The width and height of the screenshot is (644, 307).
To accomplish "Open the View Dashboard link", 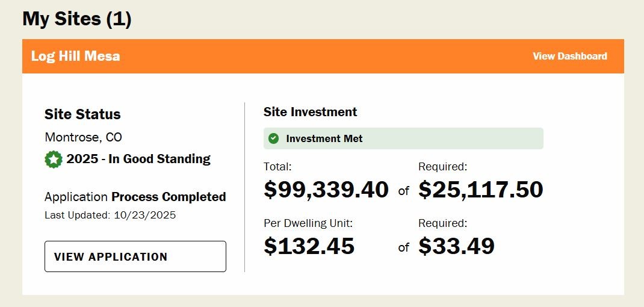I will [x=569, y=56].
